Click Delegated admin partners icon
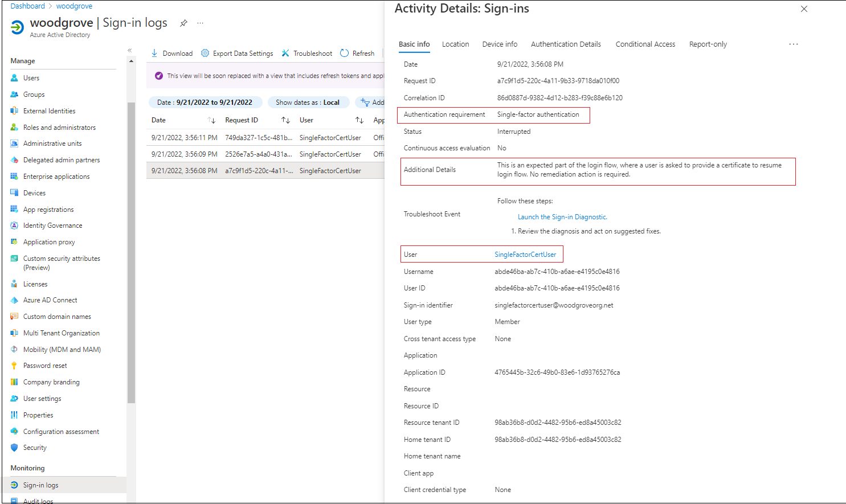Screen dimensions: 846x504 tap(14, 160)
